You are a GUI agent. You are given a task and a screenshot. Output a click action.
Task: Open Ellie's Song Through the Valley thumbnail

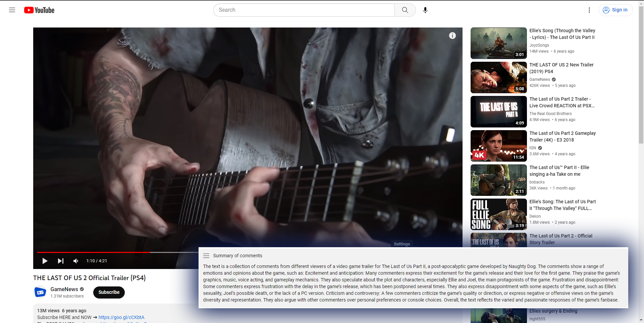click(499, 43)
